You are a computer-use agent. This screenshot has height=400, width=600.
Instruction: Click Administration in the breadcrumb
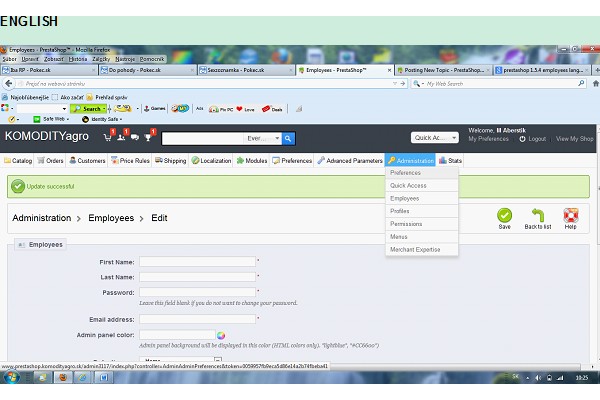point(42,218)
